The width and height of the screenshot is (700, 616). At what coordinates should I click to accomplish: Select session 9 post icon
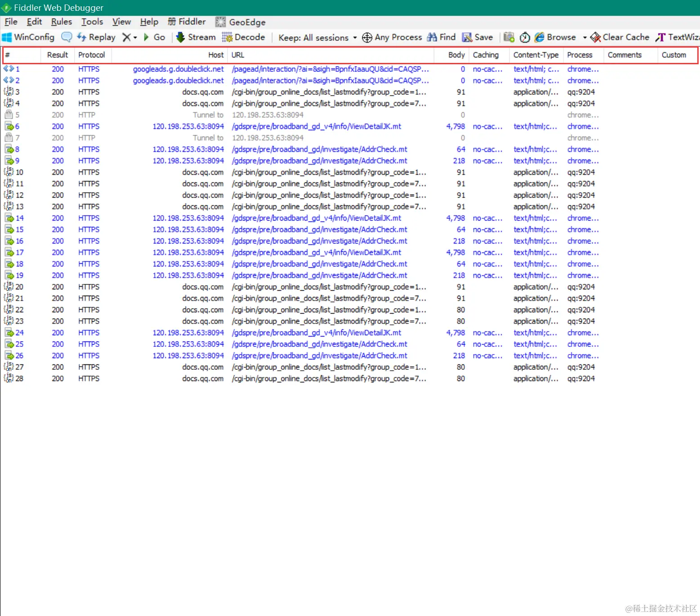pyautogui.click(x=9, y=160)
